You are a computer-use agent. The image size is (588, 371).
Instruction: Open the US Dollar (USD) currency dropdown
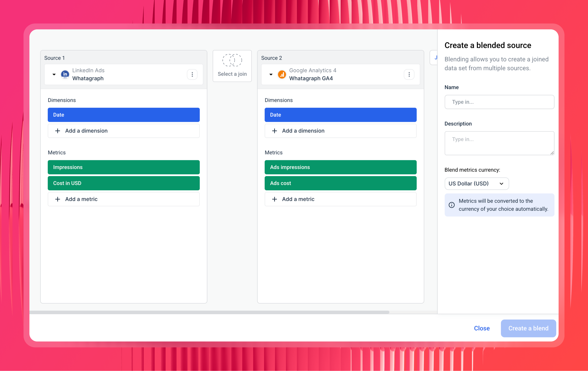pos(476,184)
